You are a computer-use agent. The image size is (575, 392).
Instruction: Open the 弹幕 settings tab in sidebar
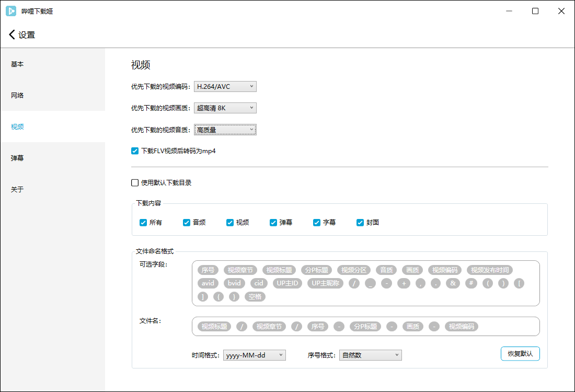(17, 158)
